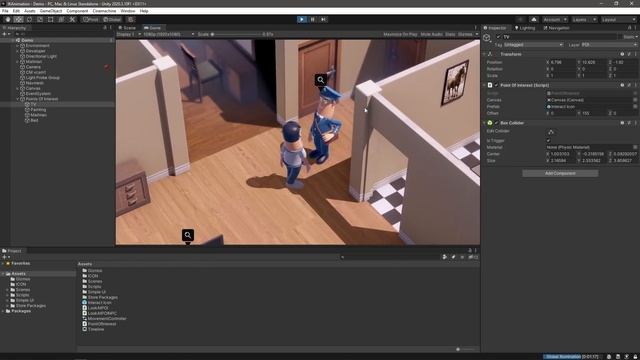Viewport: 640px width, 360px height.
Task: Toggle the Is Trigger checkbox
Action: click(x=549, y=140)
